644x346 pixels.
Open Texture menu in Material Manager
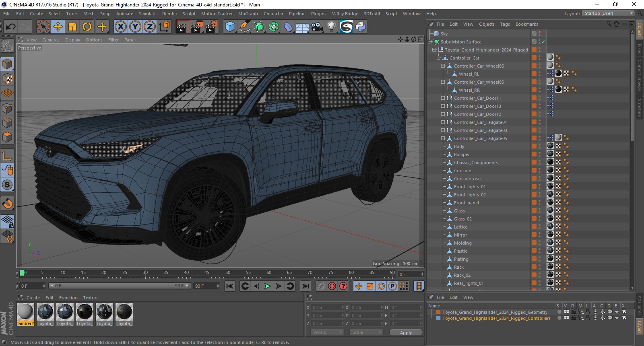pos(91,298)
